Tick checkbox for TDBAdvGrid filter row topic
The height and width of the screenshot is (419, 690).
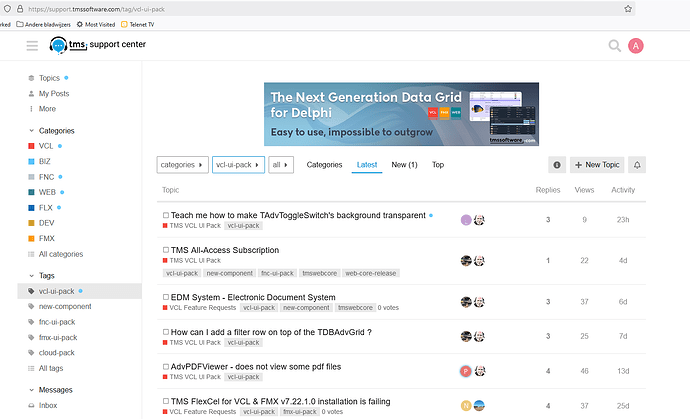166,332
